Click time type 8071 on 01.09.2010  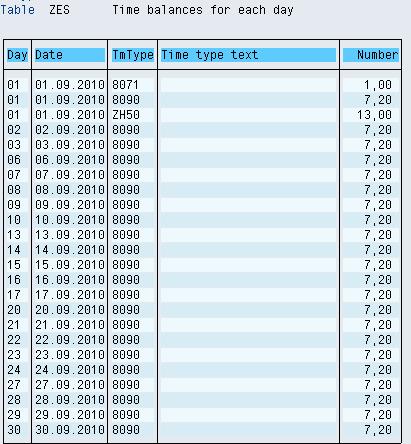pyautogui.click(x=125, y=85)
